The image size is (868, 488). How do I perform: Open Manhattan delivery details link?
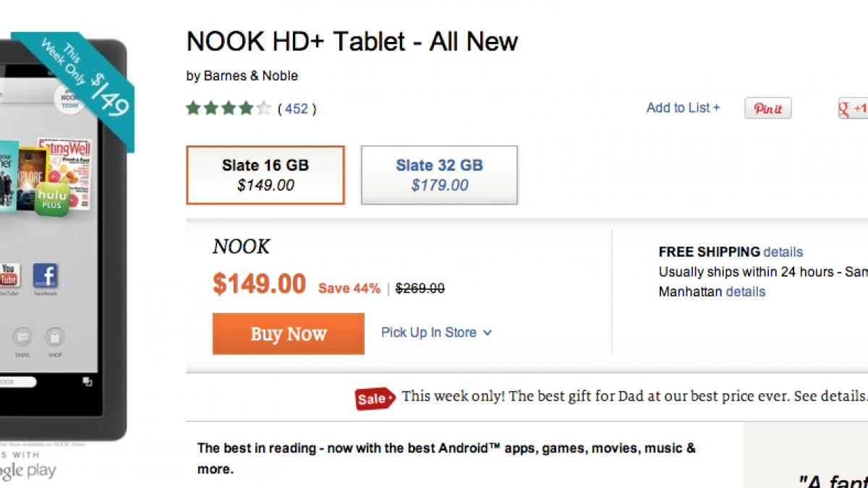click(x=745, y=292)
